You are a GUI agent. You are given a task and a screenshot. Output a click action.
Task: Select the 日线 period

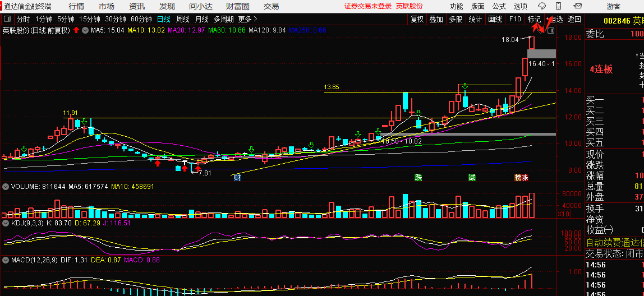(164, 19)
